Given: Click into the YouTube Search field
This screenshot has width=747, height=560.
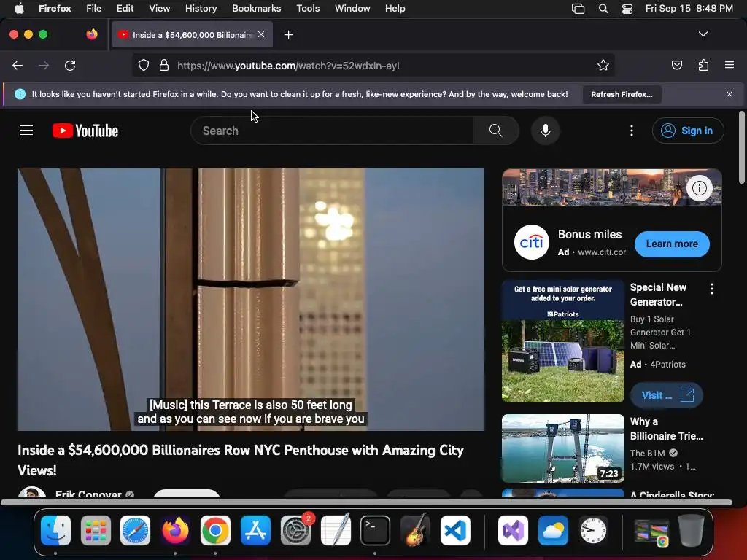Looking at the screenshot, I should (332, 131).
